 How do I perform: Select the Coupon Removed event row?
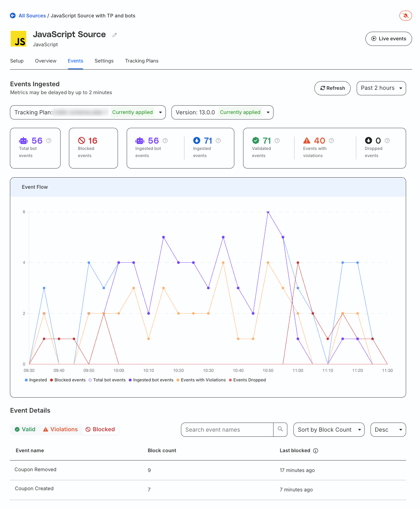(208, 470)
